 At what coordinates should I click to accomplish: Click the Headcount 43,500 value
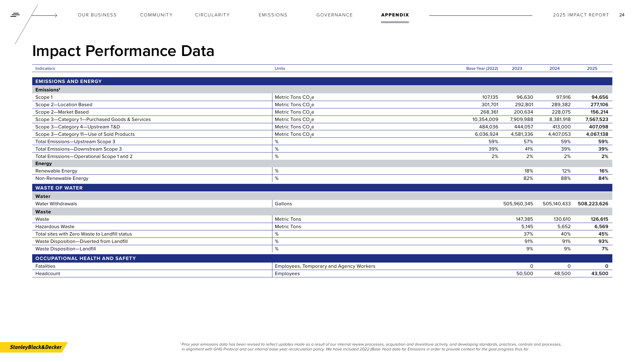tap(600, 274)
